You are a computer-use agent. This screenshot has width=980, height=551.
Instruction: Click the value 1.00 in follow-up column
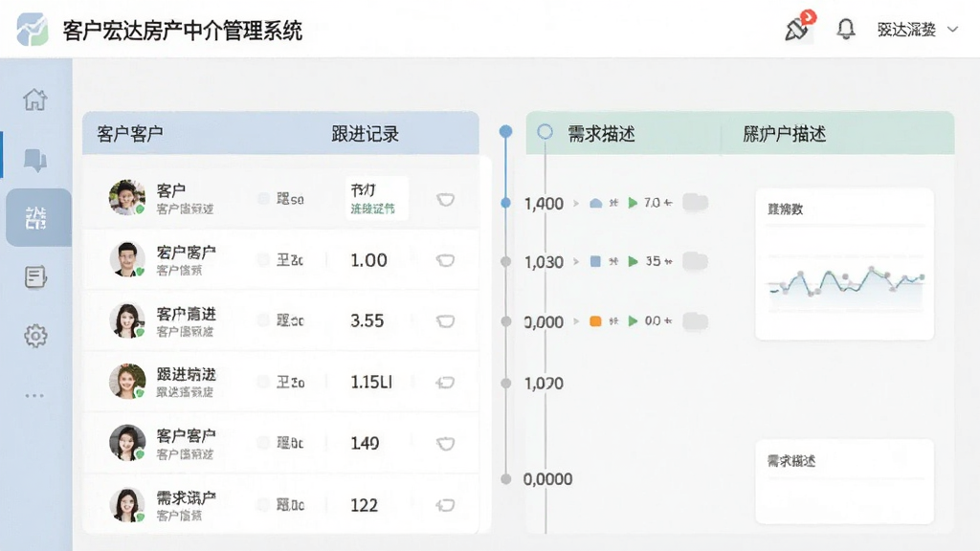click(x=368, y=260)
